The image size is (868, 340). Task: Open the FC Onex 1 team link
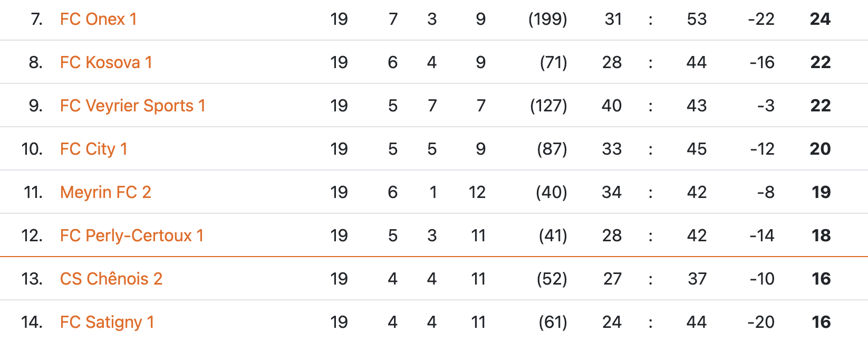pos(98,20)
